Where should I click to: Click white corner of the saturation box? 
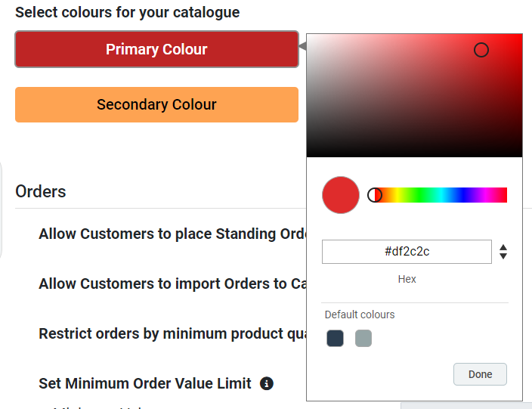pyautogui.click(x=310, y=37)
